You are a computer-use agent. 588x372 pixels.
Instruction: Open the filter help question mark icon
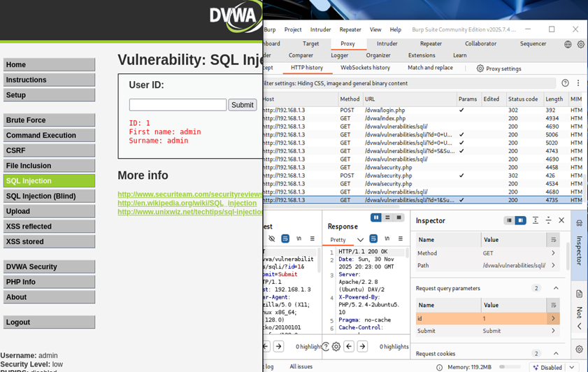565,83
